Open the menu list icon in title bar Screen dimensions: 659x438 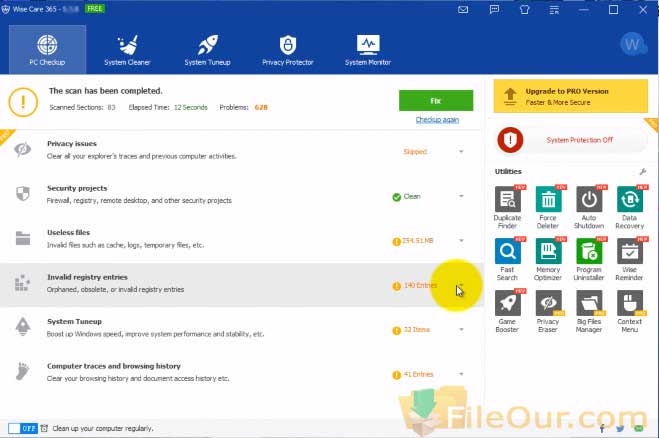[554, 9]
